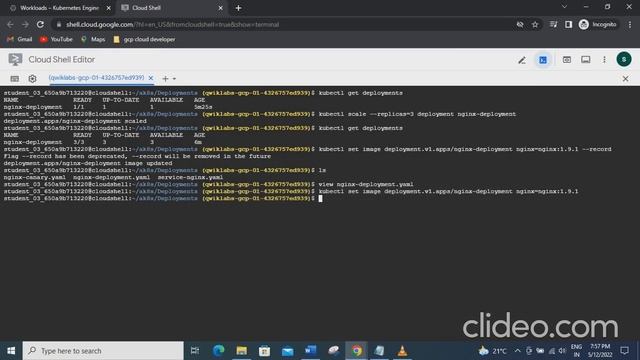Click 'deployment.apps/nginx-deployment scaled' output line
640x360 pixels.
pos(75,121)
